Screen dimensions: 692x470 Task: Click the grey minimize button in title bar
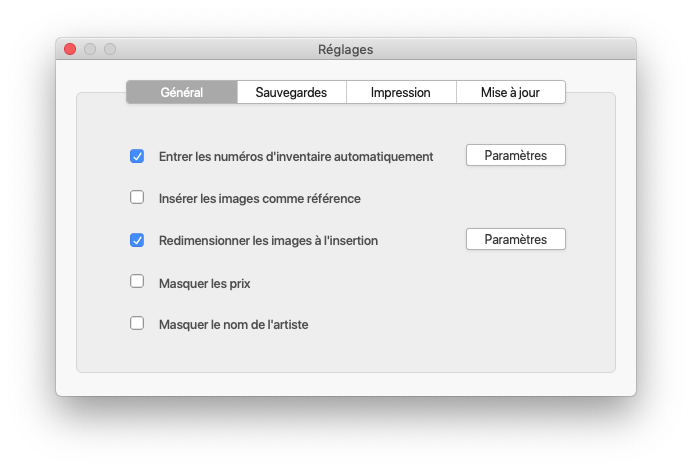click(90, 49)
